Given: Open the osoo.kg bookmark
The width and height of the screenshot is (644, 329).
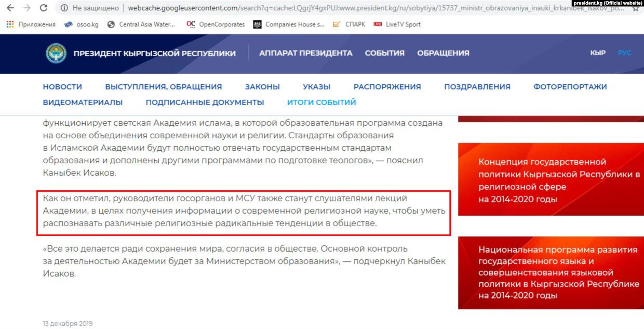Looking at the screenshot, I should click(x=82, y=24).
